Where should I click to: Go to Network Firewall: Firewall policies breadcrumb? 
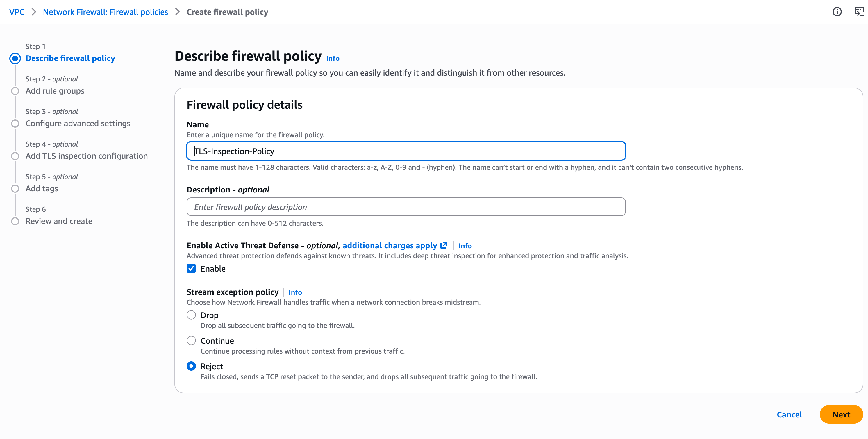click(x=105, y=12)
